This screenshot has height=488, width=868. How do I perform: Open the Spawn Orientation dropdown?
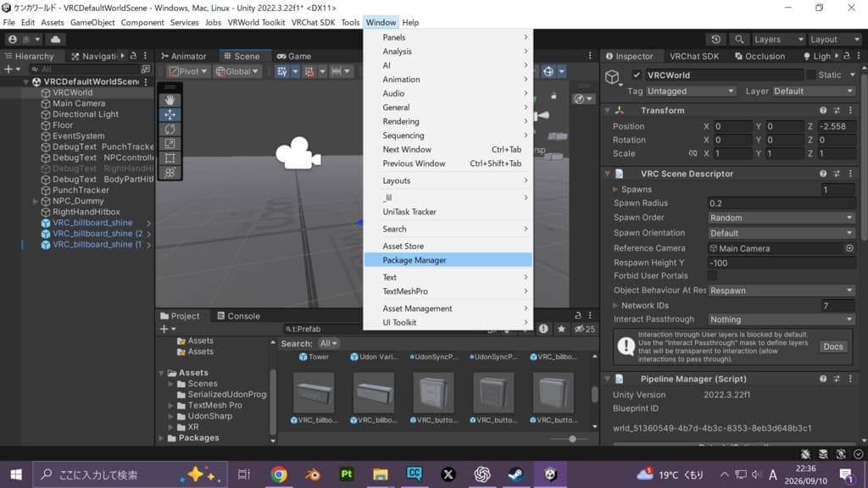click(x=781, y=234)
